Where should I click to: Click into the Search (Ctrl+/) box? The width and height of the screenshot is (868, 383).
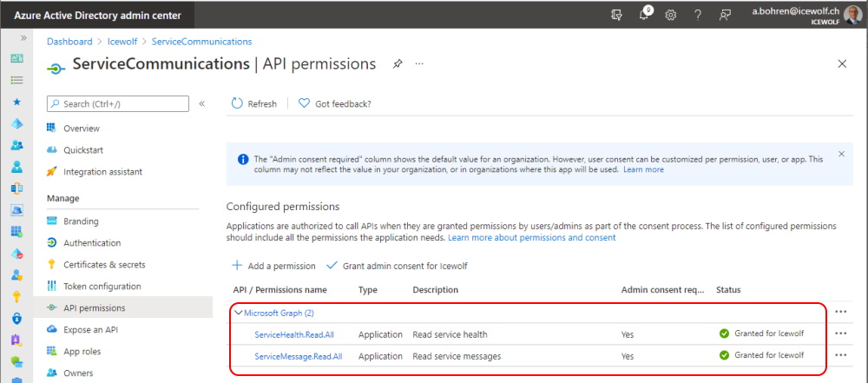(118, 103)
